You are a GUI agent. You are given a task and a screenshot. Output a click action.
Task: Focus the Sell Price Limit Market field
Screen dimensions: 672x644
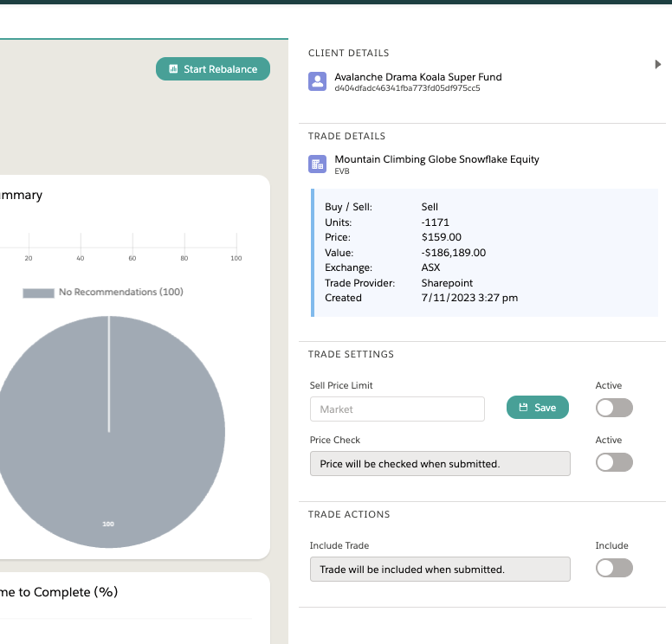point(397,409)
